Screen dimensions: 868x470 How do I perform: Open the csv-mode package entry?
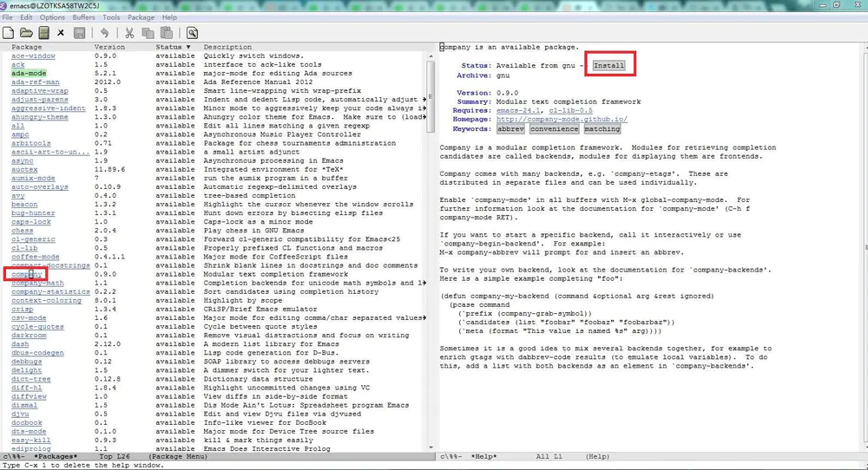(29, 318)
